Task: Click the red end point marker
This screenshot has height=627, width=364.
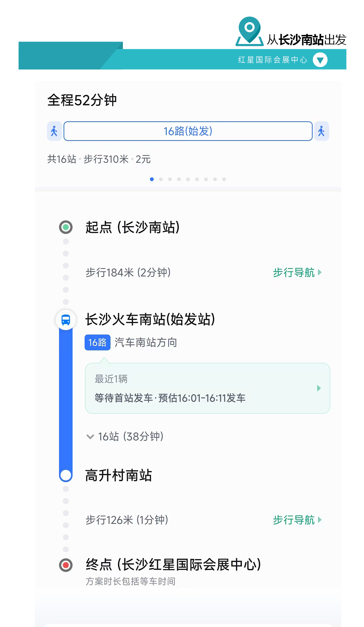Action: pyautogui.click(x=66, y=565)
